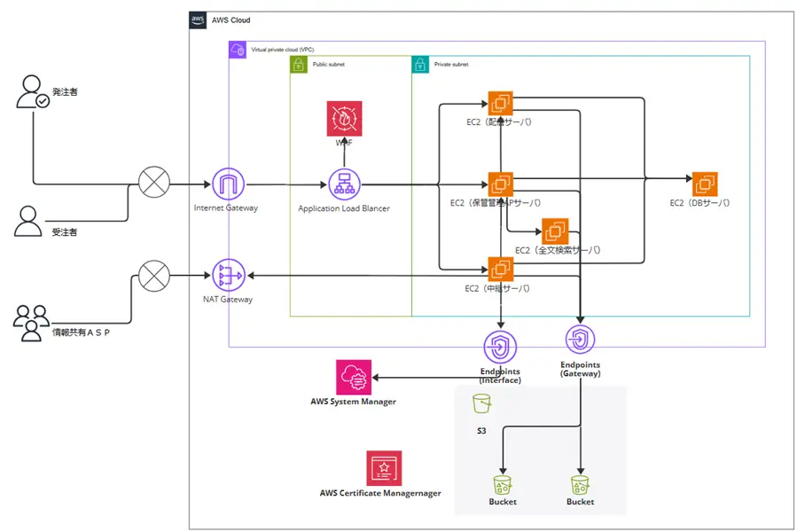Click the right Bucket icon below Gateway endpoint
Screen dimensions: 797x532
[580, 485]
